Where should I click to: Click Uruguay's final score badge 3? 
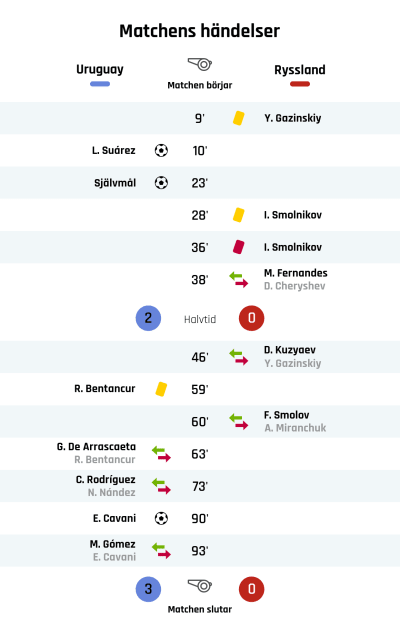coord(148,589)
